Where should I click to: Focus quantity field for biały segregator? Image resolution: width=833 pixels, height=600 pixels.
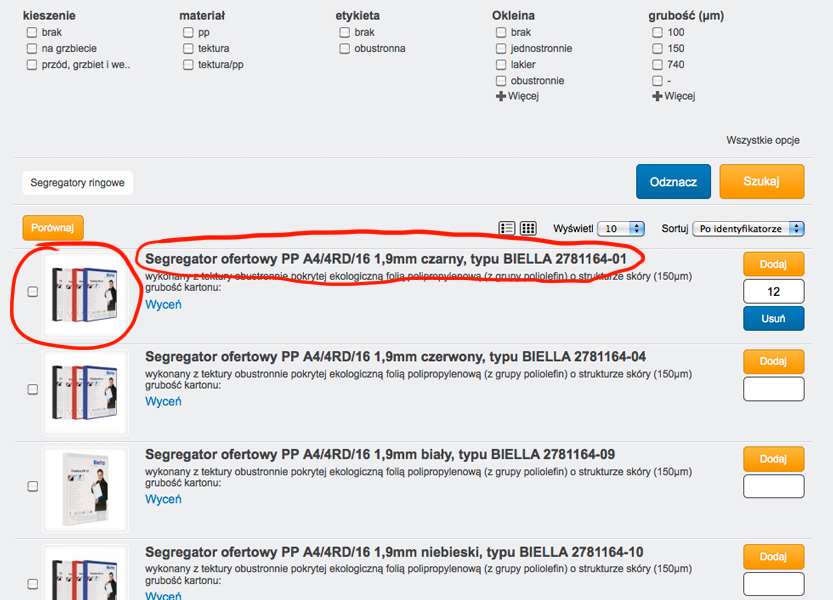(774, 486)
